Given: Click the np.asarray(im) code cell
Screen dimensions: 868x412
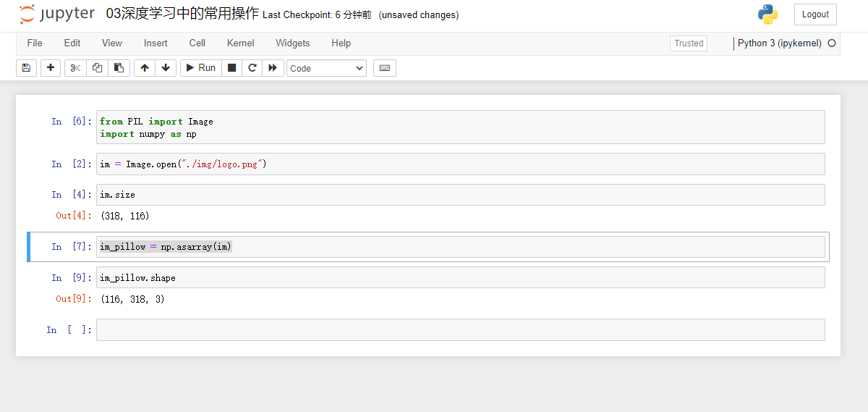Looking at the screenshot, I should click(x=460, y=247).
